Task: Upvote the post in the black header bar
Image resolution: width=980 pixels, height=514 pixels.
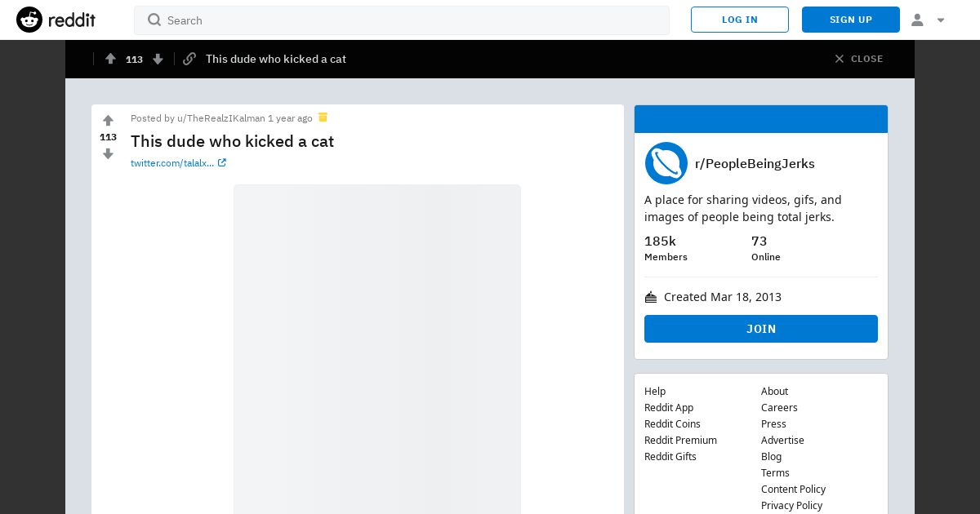Action: [x=110, y=59]
